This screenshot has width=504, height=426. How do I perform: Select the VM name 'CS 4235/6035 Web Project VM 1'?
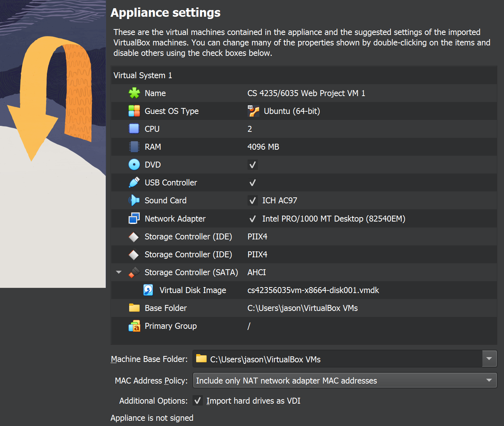pyautogui.click(x=306, y=93)
